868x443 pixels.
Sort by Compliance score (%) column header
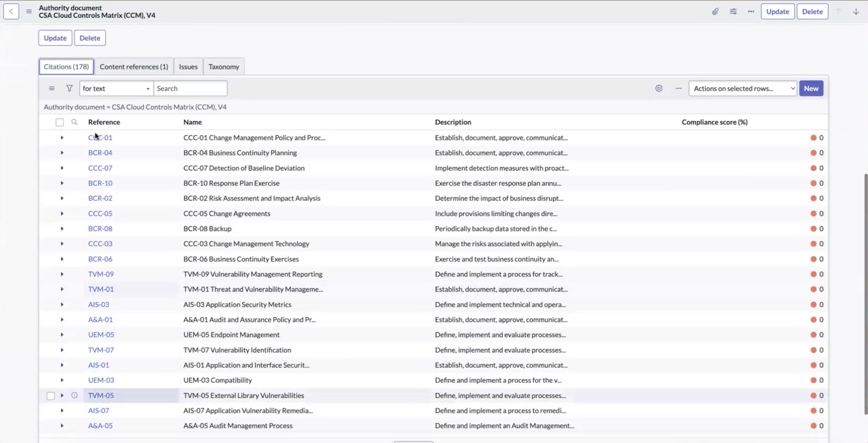[715, 122]
